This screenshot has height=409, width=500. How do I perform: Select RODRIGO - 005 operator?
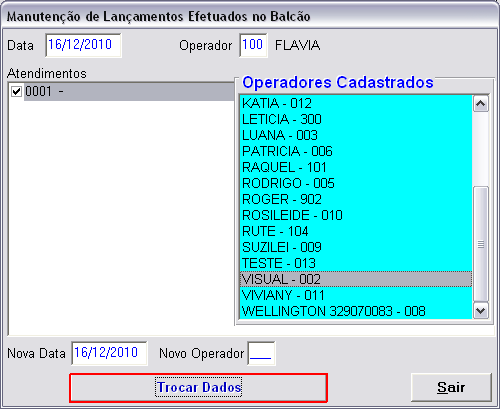point(356,183)
